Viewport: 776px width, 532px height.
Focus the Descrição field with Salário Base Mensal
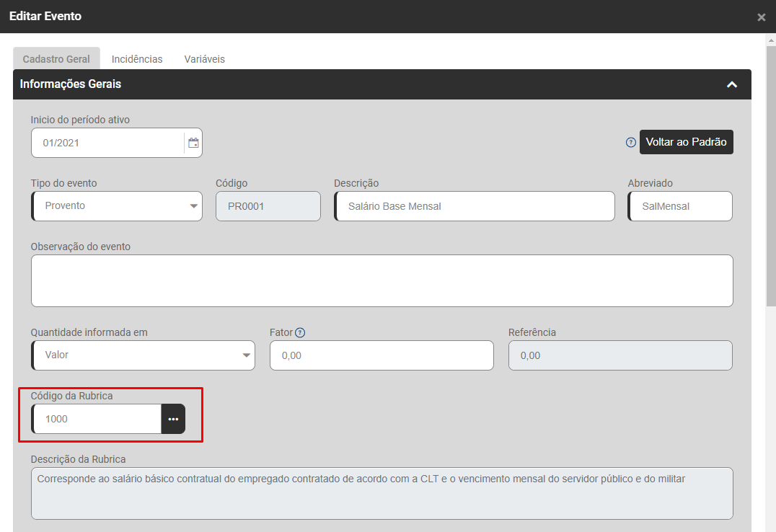click(475, 206)
